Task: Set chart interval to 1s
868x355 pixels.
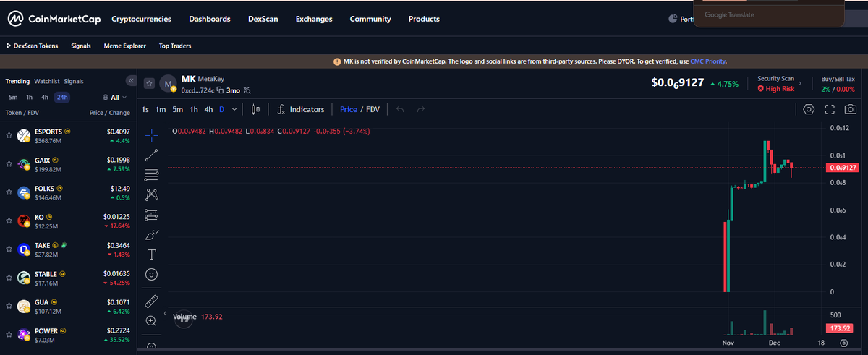Action: tap(145, 109)
